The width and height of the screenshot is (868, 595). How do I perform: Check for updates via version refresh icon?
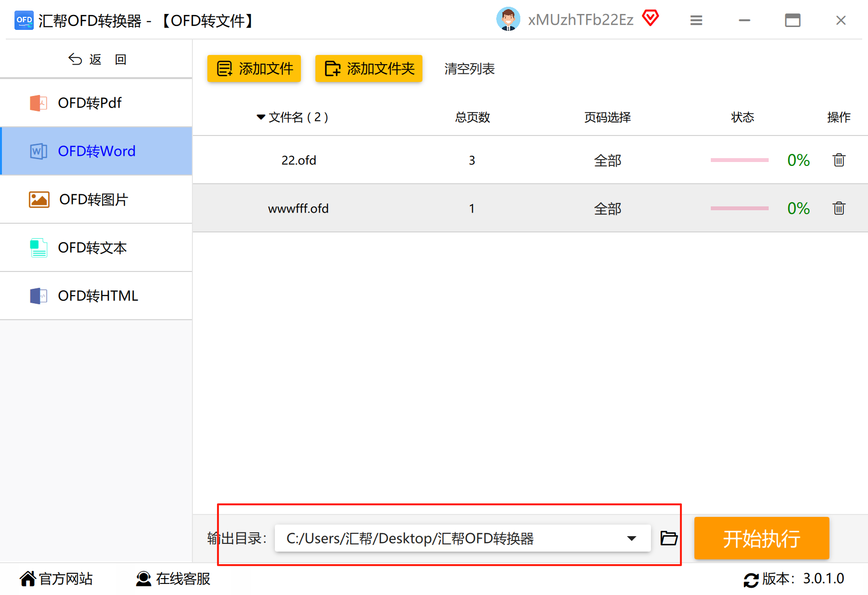tap(751, 579)
